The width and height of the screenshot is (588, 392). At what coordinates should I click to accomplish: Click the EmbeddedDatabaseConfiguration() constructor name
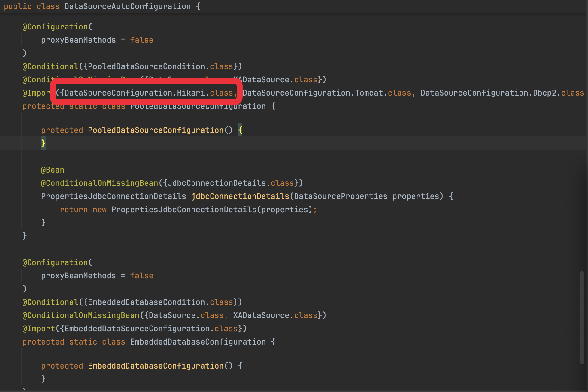pos(156,366)
